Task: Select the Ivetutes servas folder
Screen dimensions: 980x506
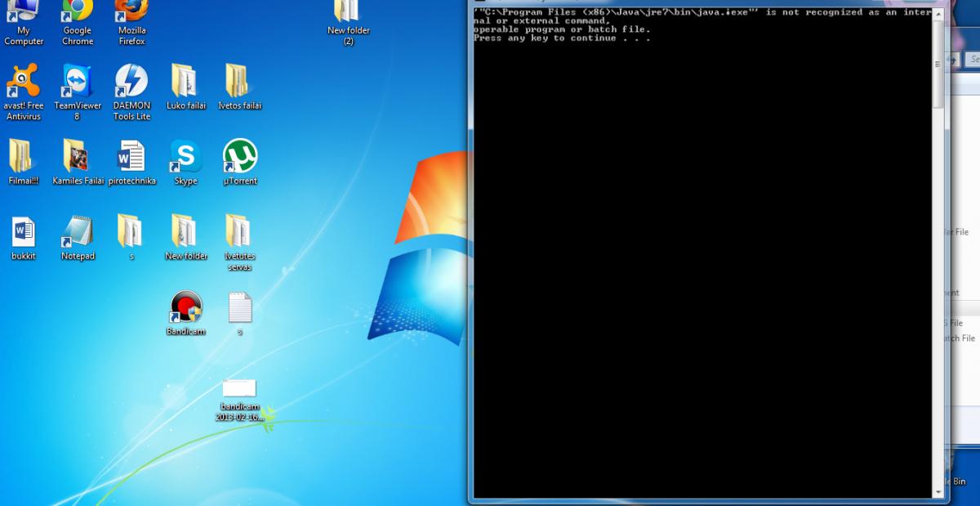Action: click(x=240, y=232)
